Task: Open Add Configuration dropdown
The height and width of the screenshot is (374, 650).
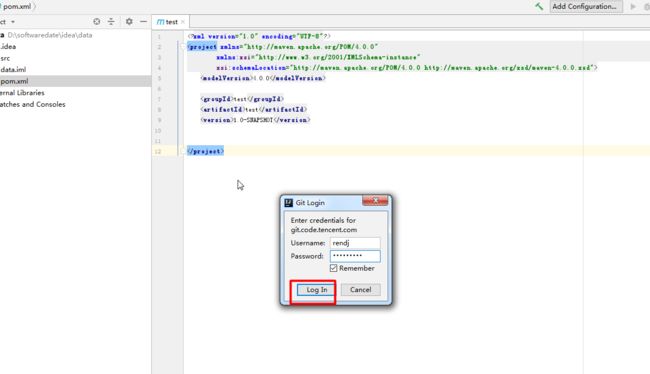Action: pos(586,6)
